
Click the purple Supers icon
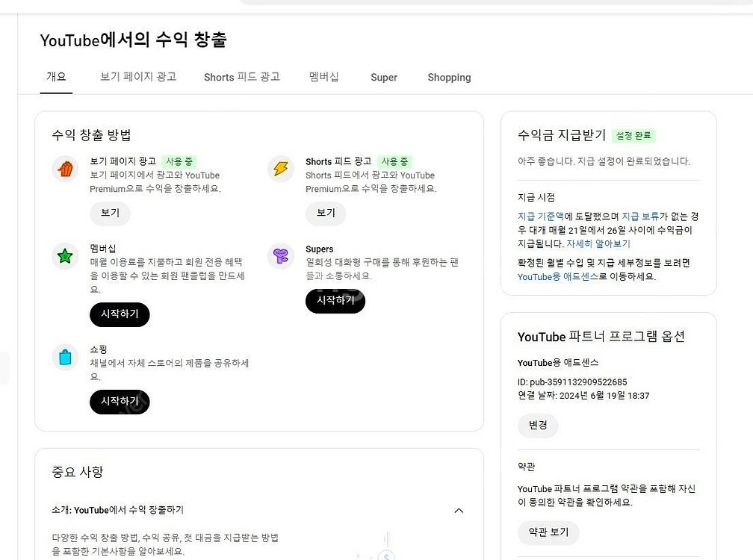(x=281, y=257)
